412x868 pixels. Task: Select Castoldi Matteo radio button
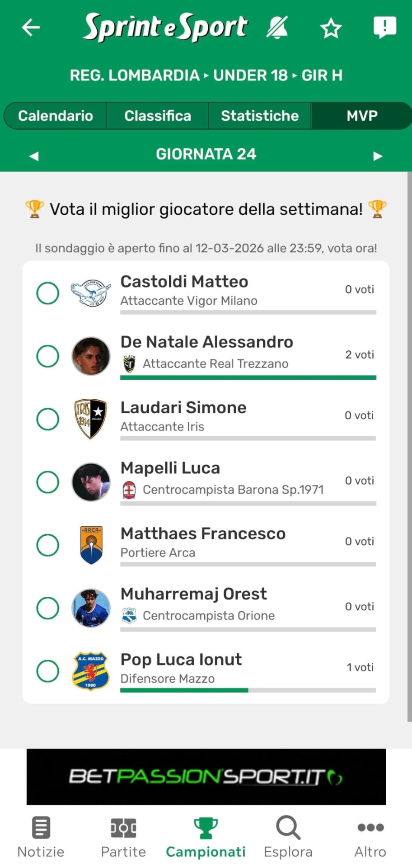tap(48, 293)
